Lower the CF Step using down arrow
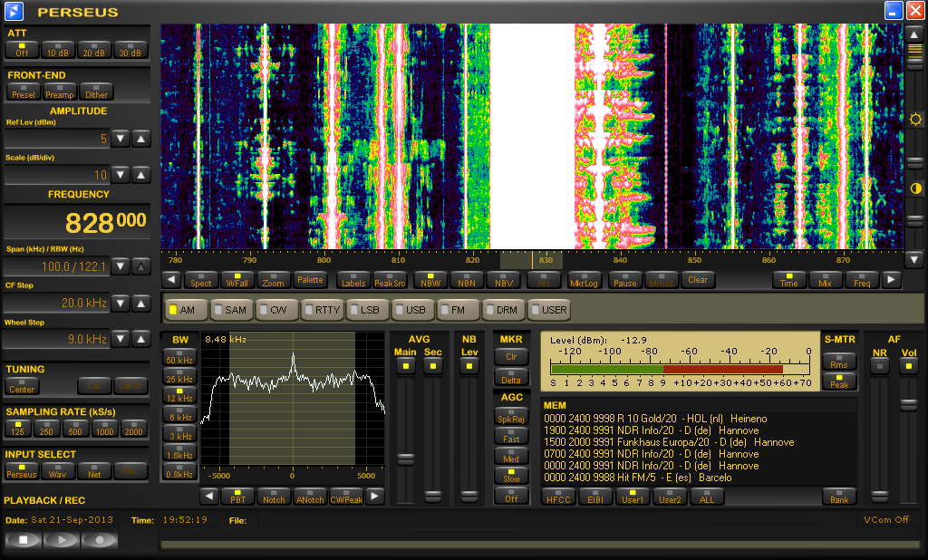928x560 pixels. [x=121, y=303]
